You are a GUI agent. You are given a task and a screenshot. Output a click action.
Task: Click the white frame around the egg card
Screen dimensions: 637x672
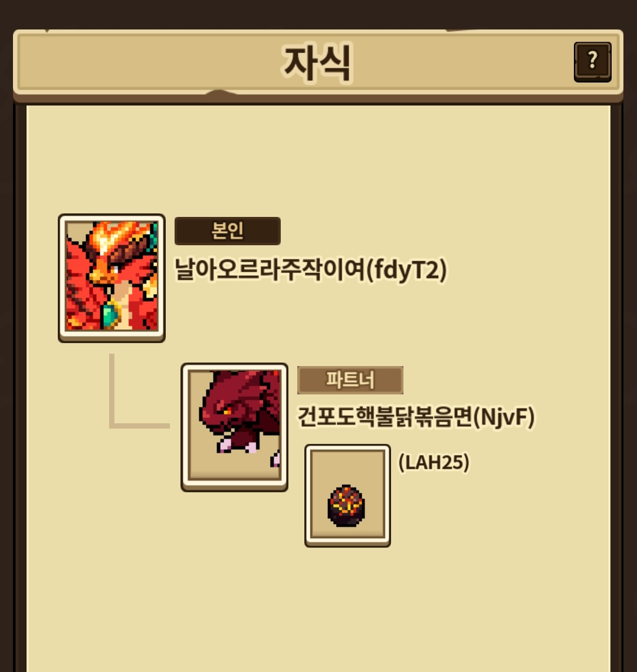click(347, 448)
